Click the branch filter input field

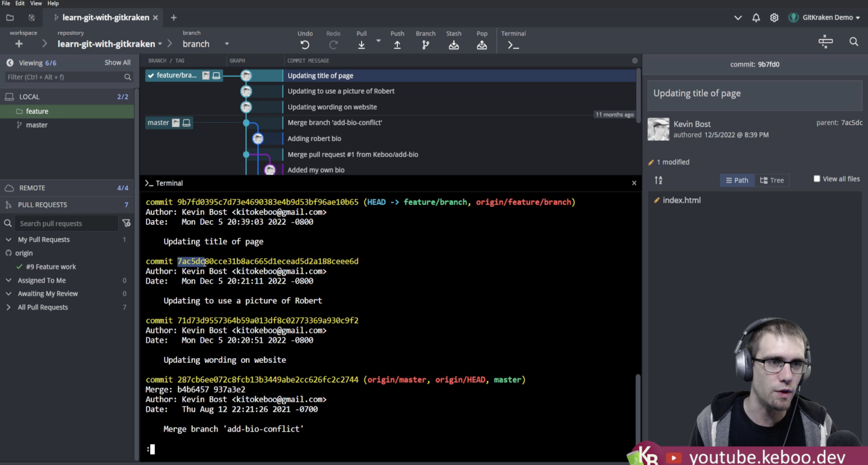(62, 77)
